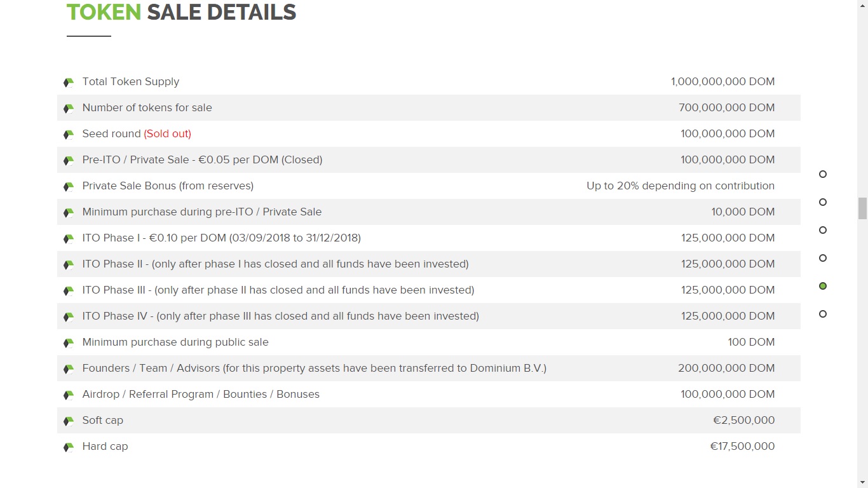Select the first page navigation dot
This screenshot has width=868, height=488.
tap(823, 174)
